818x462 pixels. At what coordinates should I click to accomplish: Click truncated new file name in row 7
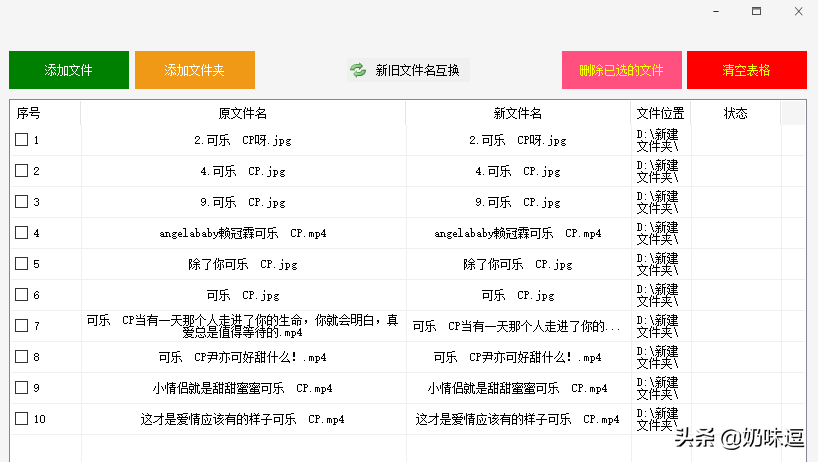point(516,326)
